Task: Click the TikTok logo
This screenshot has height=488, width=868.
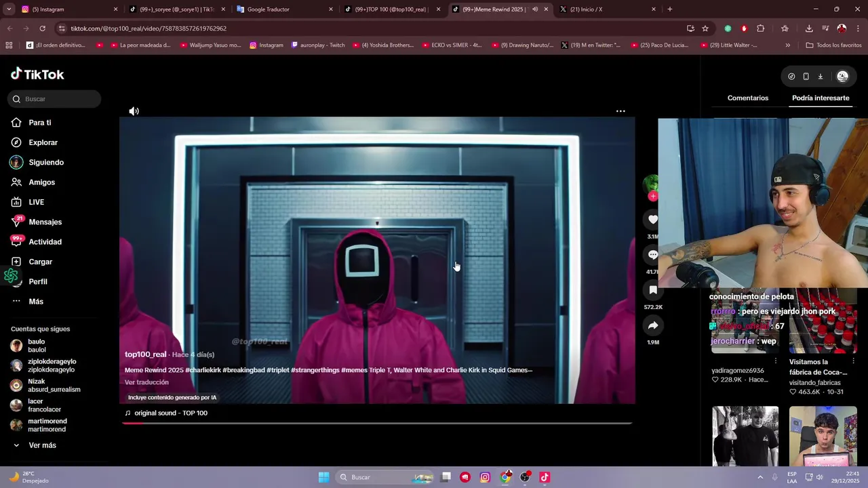Action: [x=37, y=74]
